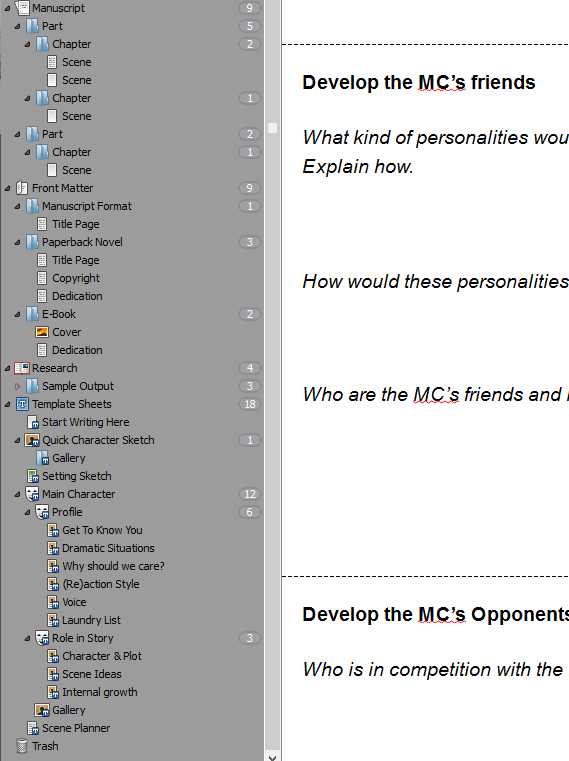This screenshot has width=569, height=761.
Task: Open the Internal growth sheet
Action: pyautogui.click(x=100, y=692)
